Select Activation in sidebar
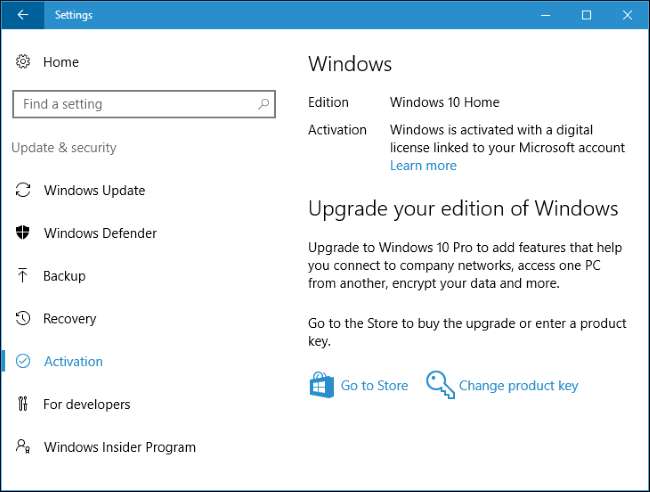The height and width of the screenshot is (492, 650). point(73,361)
